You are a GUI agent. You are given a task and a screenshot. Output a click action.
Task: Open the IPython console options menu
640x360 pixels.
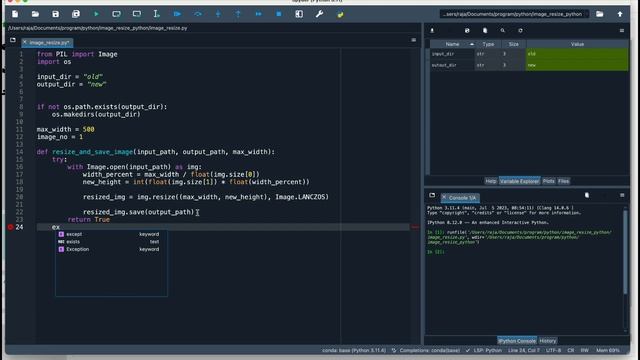point(622,196)
